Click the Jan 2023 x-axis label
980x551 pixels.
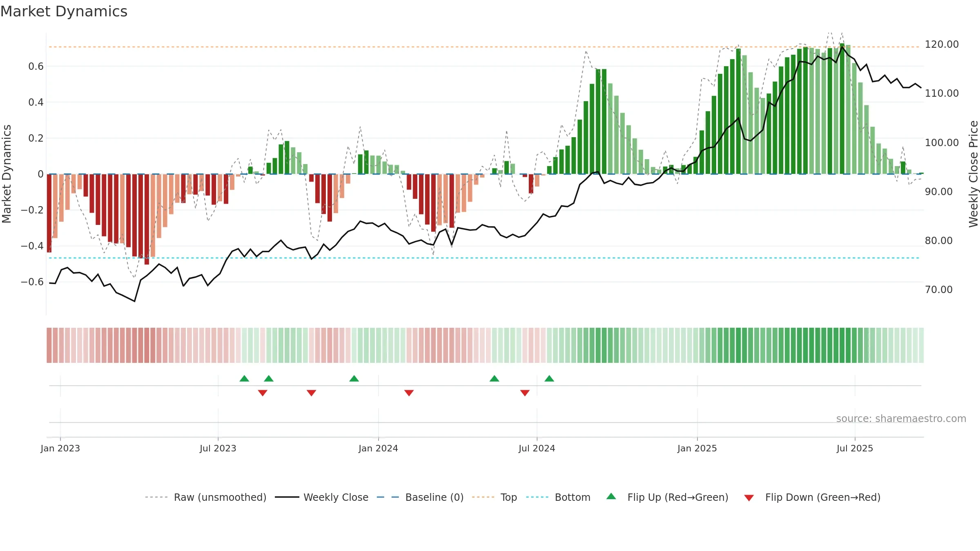click(60, 448)
